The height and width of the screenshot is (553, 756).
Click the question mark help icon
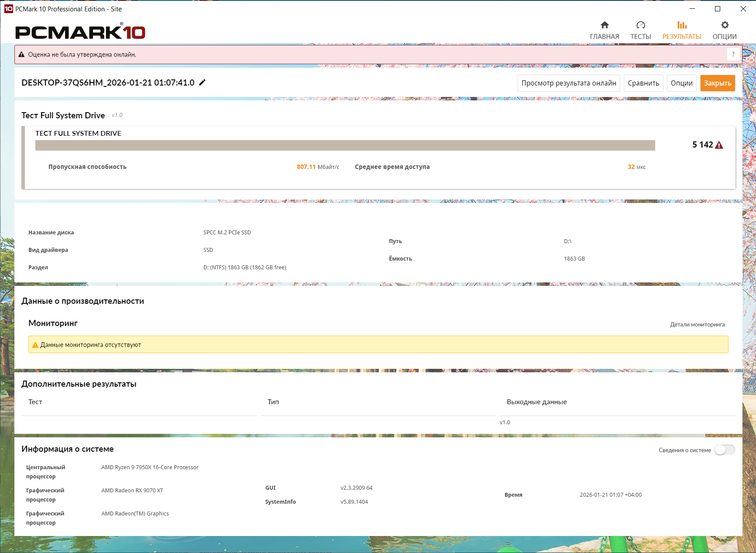coord(733,55)
